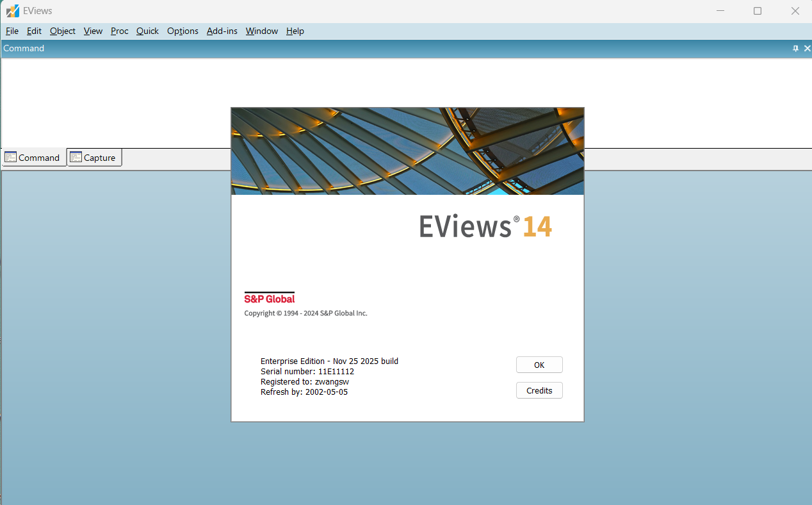812x505 pixels.
Task: Switch to the Command tab
Action: click(33, 158)
